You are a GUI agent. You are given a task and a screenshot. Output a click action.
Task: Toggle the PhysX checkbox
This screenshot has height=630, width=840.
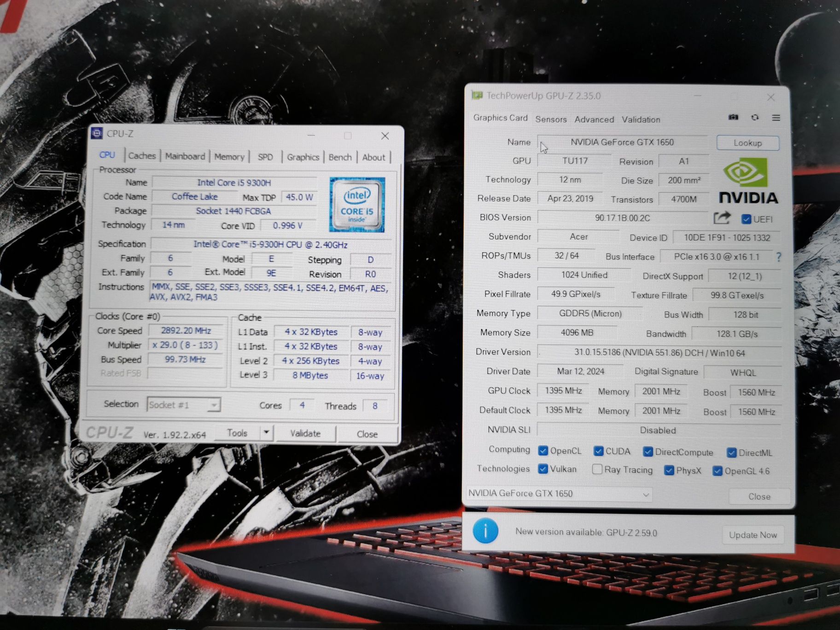pyautogui.click(x=669, y=470)
